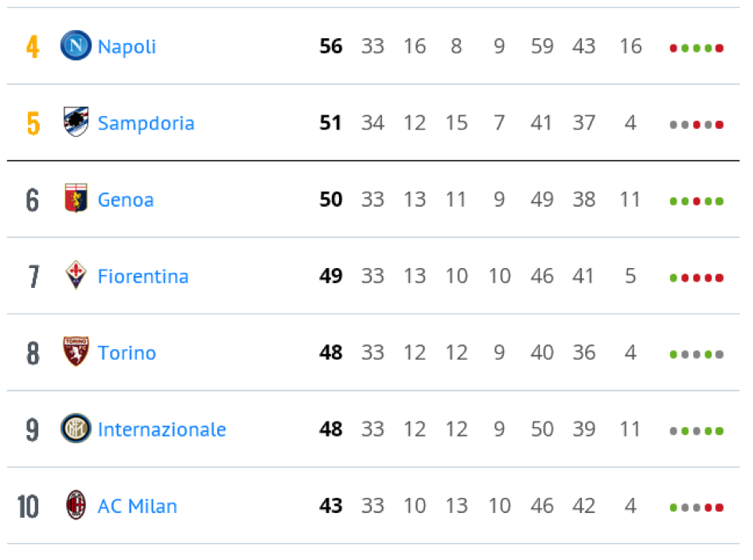Click the Fiorentina club crest icon
This screenshot has width=753, height=560.
(76, 275)
